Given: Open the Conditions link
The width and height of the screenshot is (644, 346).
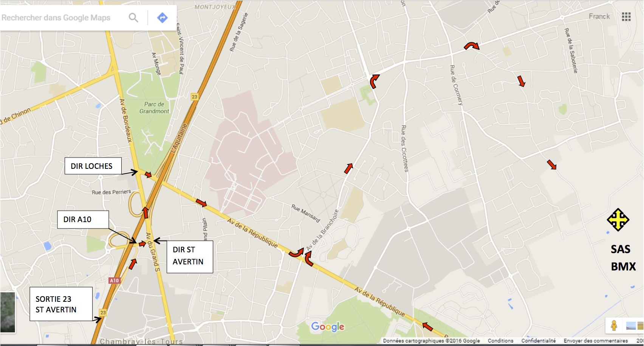Looking at the screenshot, I should pyautogui.click(x=500, y=341).
